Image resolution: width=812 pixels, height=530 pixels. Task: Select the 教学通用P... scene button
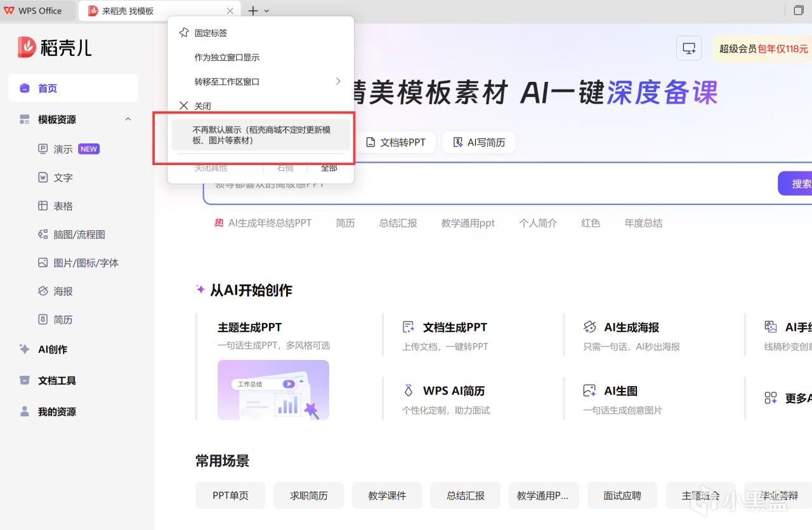[544, 496]
